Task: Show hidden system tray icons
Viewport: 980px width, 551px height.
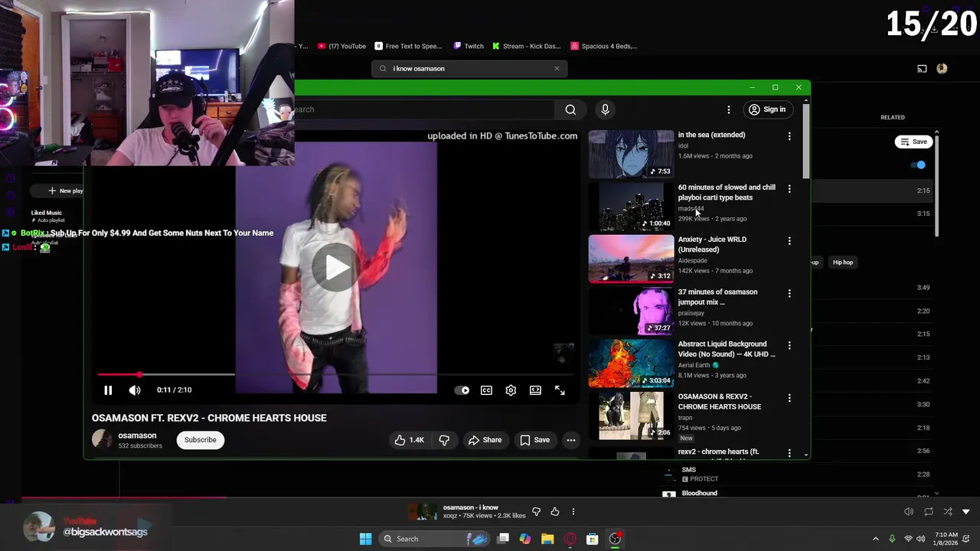Action: (x=876, y=539)
